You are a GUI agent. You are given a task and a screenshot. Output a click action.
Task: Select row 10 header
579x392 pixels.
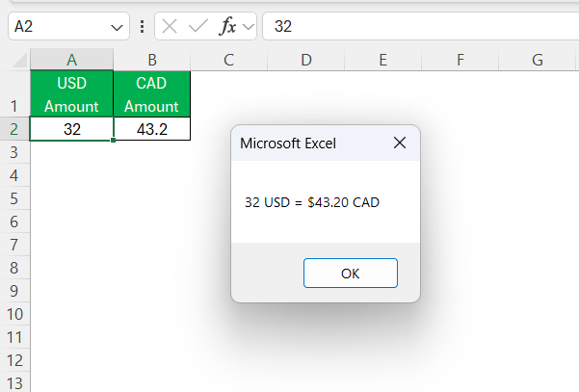pos(14,314)
